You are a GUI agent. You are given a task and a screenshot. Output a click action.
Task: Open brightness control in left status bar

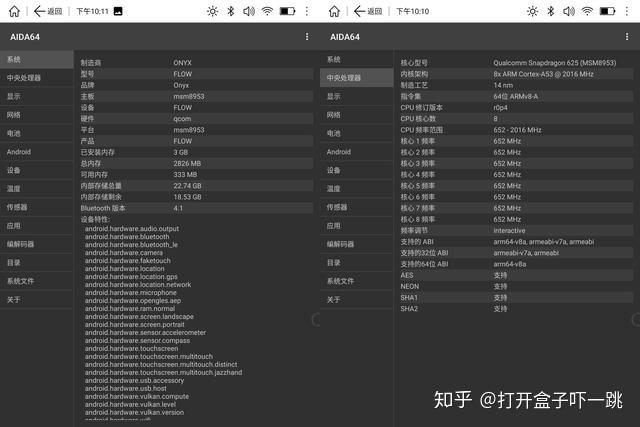(x=212, y=11)
